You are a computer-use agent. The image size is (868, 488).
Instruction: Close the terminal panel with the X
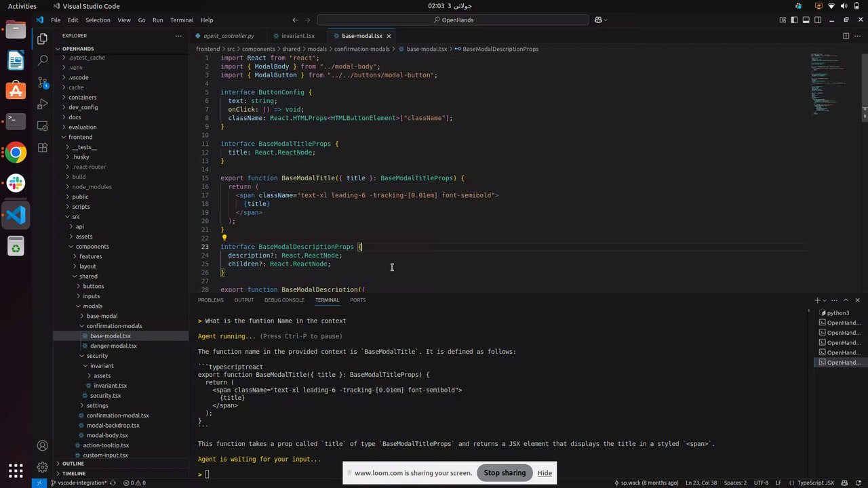coord(857,300)
